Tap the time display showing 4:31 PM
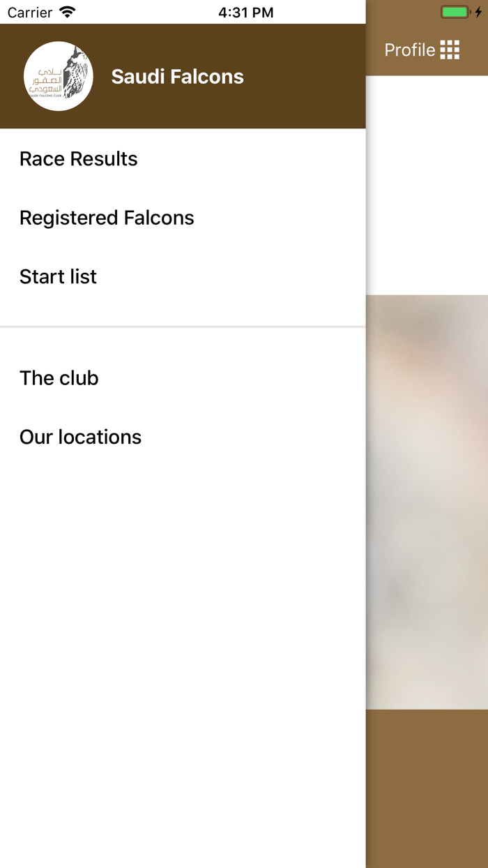The image size is (488, 868). tap(245, 11)
